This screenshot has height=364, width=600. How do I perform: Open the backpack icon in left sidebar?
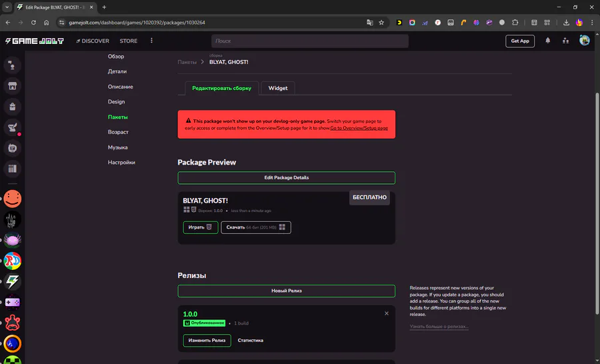12,107
